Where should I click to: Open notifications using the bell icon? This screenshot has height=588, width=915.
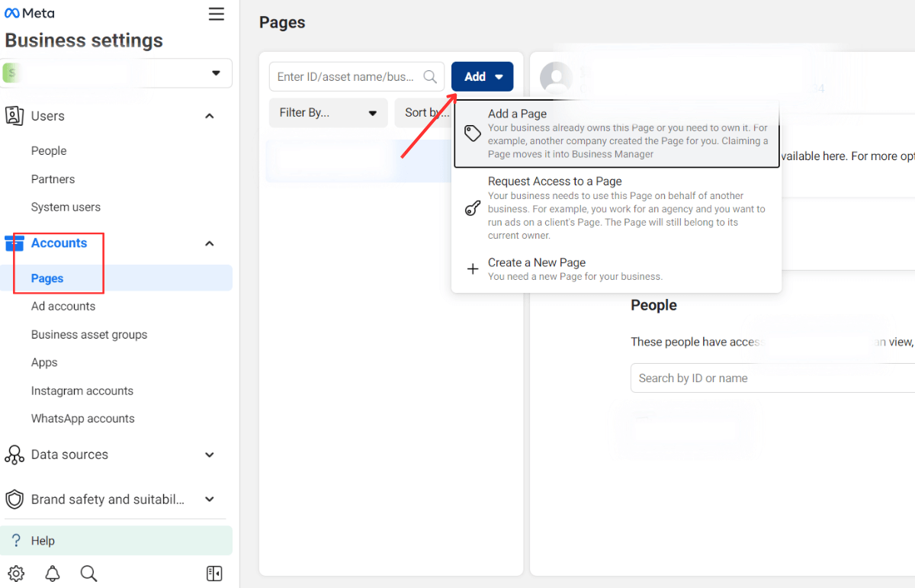point(52,573)
